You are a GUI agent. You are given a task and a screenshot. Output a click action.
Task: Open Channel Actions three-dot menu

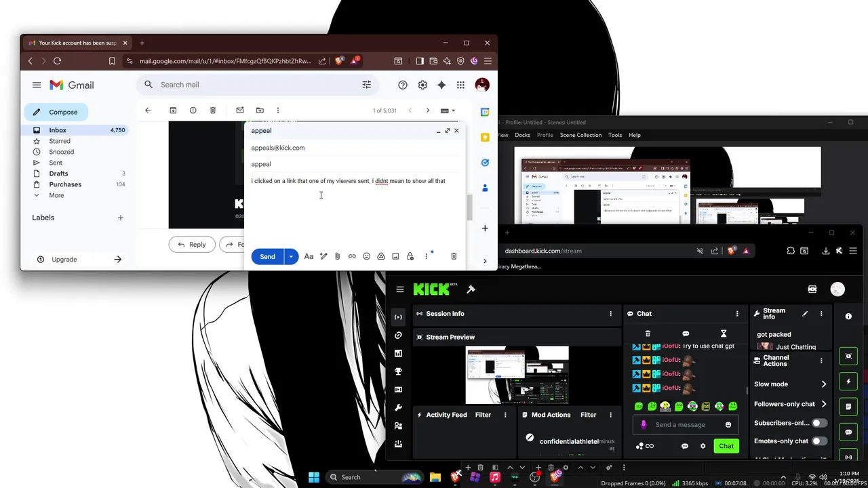click(x=821, y=361)
